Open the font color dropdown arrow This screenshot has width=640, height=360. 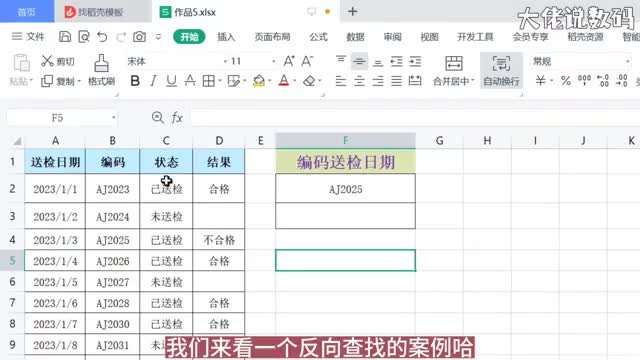294,81
